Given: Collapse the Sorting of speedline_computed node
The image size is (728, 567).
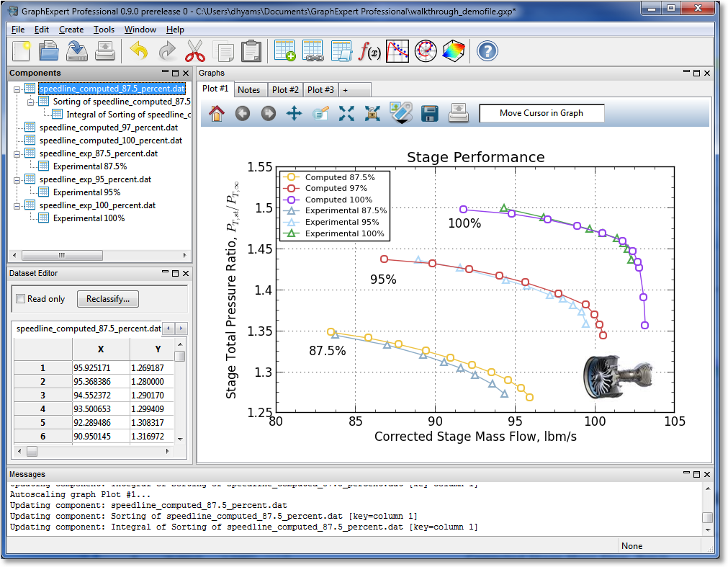Looking at the screenshot, I should point(31,102).
